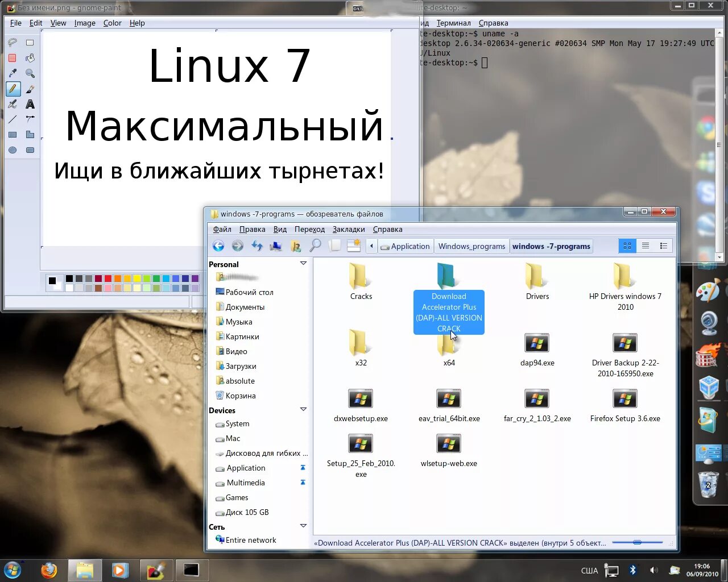Viewport: 728px width, 582px height.
Task: Pick the rounded rectangle shape tool
Action: (x=30, y=150)
